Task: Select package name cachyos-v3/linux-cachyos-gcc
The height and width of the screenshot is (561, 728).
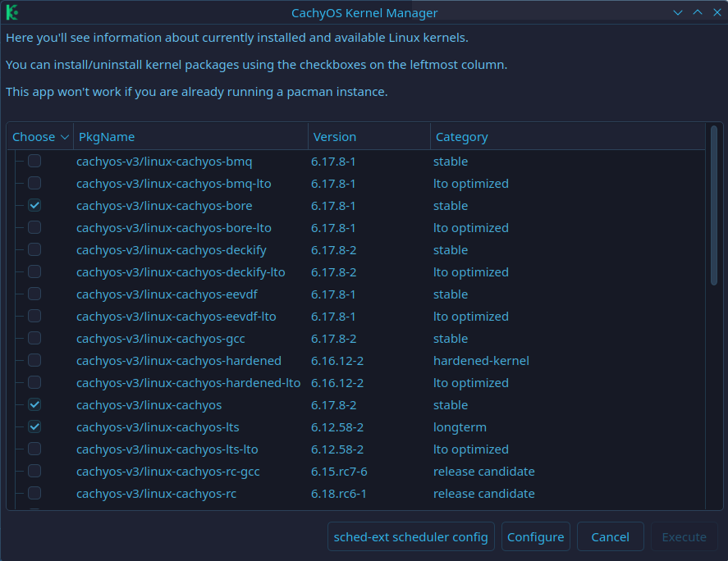Action: (x=161, y=339)
